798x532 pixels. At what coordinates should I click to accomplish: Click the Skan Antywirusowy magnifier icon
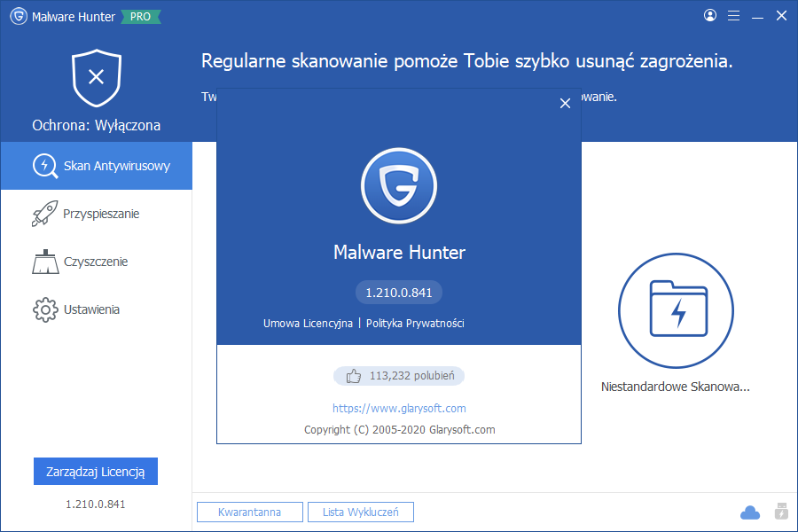(45, 166)
